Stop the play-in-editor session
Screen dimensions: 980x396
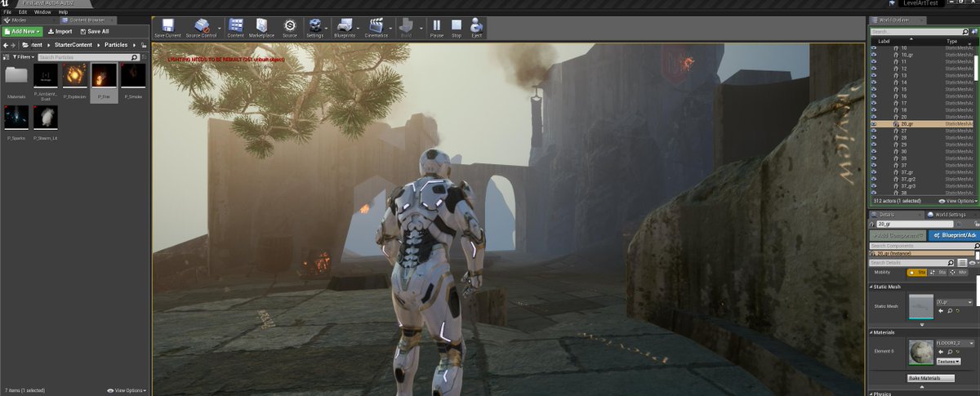(457, 28)
